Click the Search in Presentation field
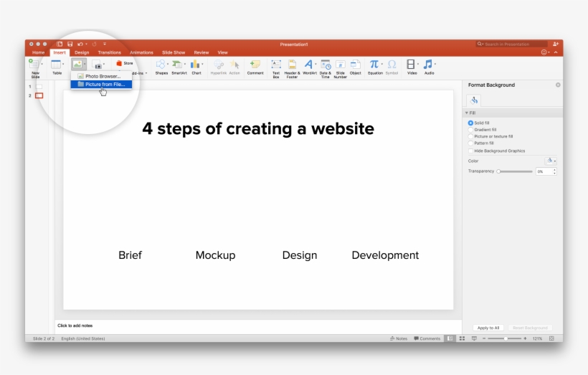 [513, 44]
